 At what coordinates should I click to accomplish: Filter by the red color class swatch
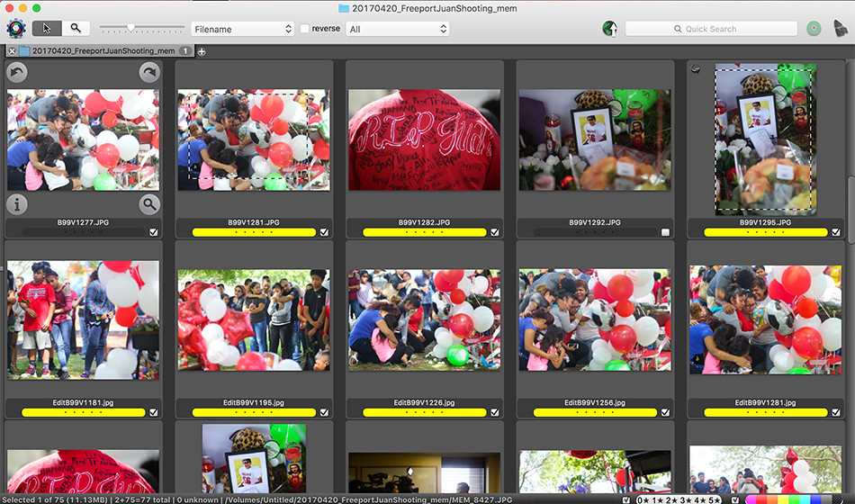pyautogui.click(x=761, y=499)
